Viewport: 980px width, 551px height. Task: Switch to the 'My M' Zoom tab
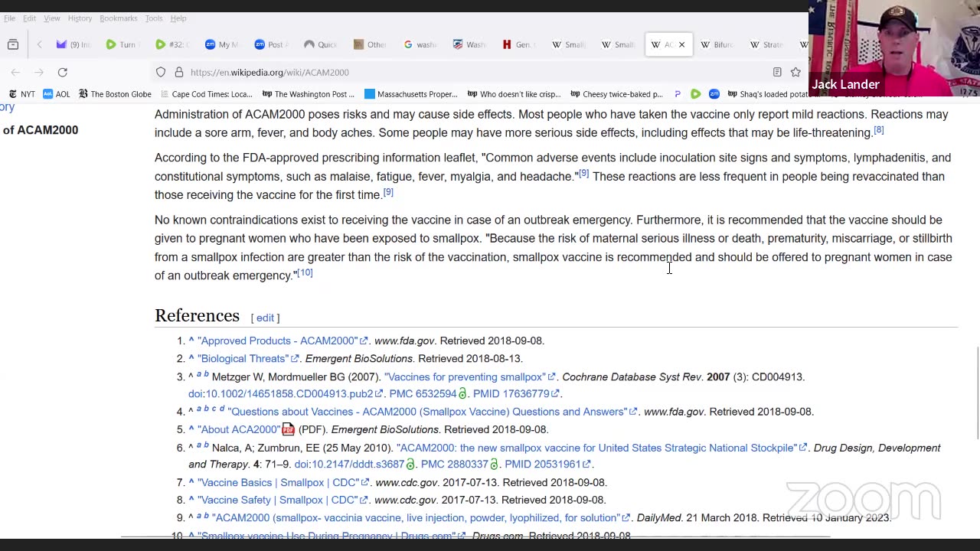pyautogui.click(x=221, y=44)
